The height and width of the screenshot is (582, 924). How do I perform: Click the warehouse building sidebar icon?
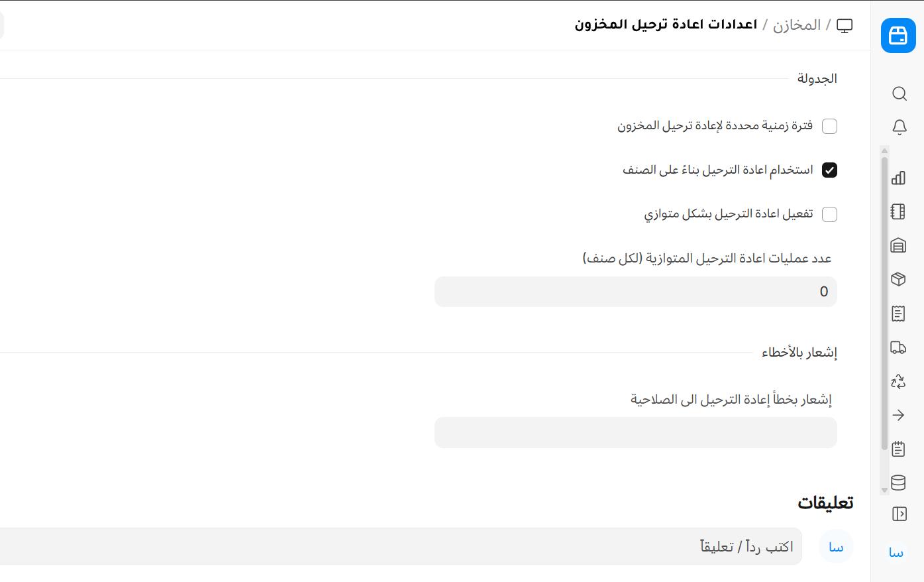(x=898, y=245)
